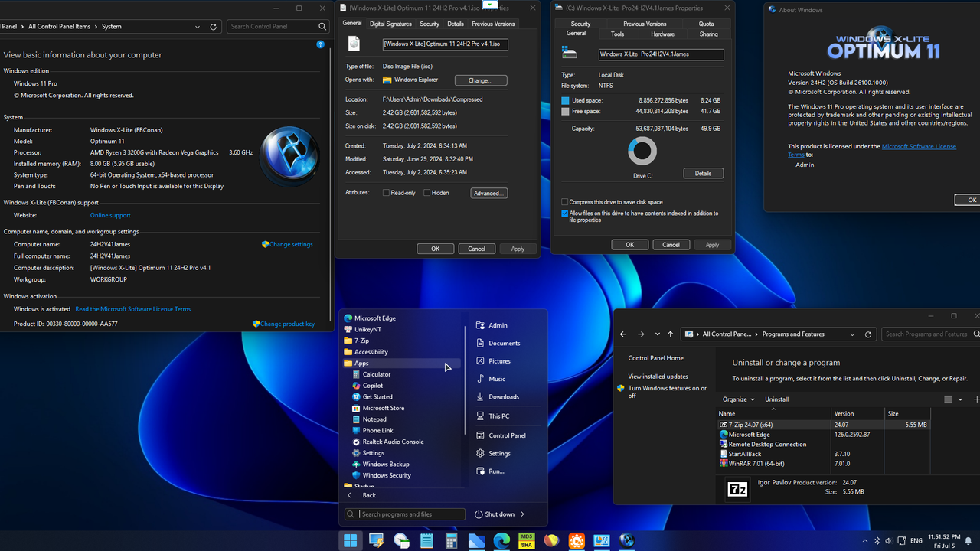Viewport: 980px width, 551px height.
Task: Open the Organize dropdown in Programs and Features
Action: [x=737, y=399]
